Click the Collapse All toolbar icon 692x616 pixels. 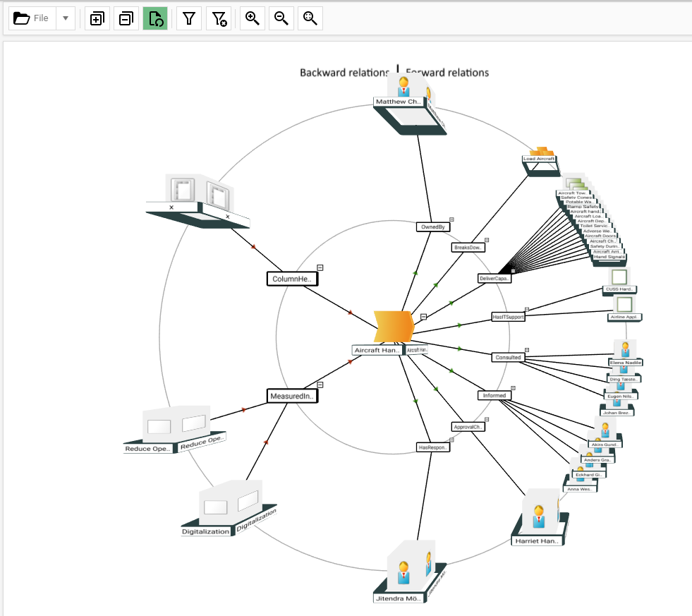[126, 19]
